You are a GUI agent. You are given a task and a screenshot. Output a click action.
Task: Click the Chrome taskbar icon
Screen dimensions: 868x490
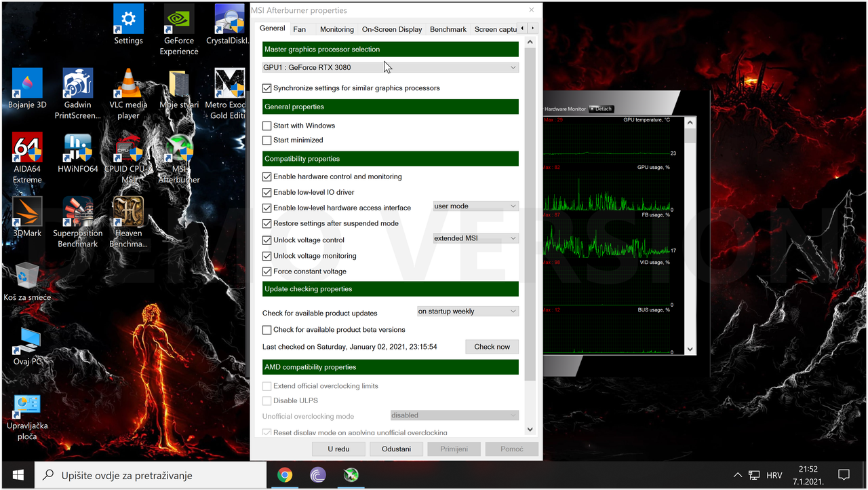[x=285, y=475]
